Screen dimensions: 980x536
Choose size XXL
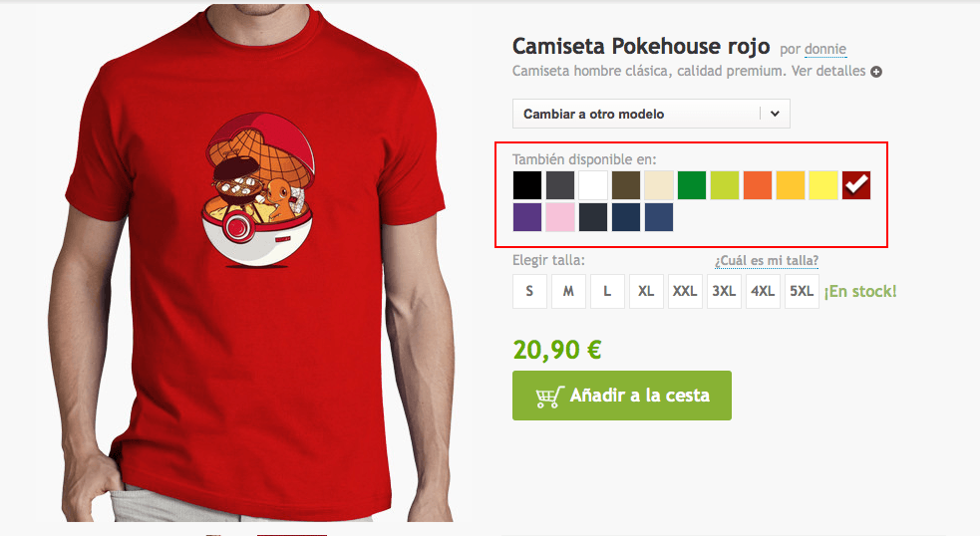point(685,291)
